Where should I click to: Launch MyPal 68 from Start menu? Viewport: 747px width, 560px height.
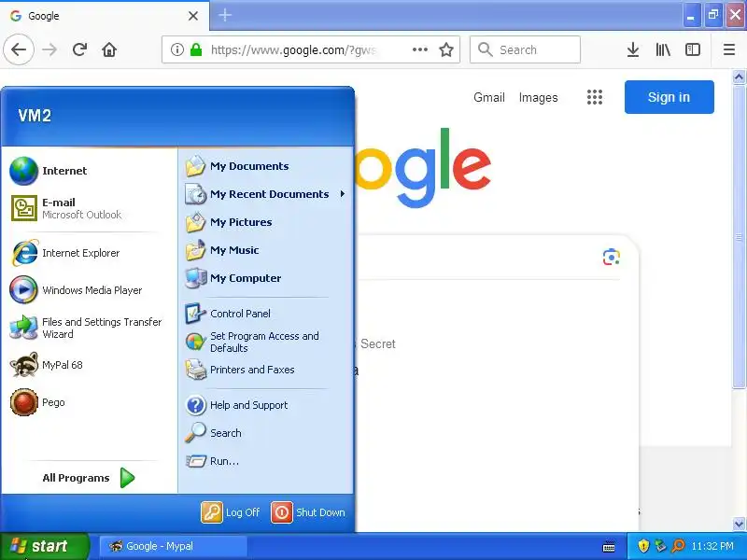[90, 365]
